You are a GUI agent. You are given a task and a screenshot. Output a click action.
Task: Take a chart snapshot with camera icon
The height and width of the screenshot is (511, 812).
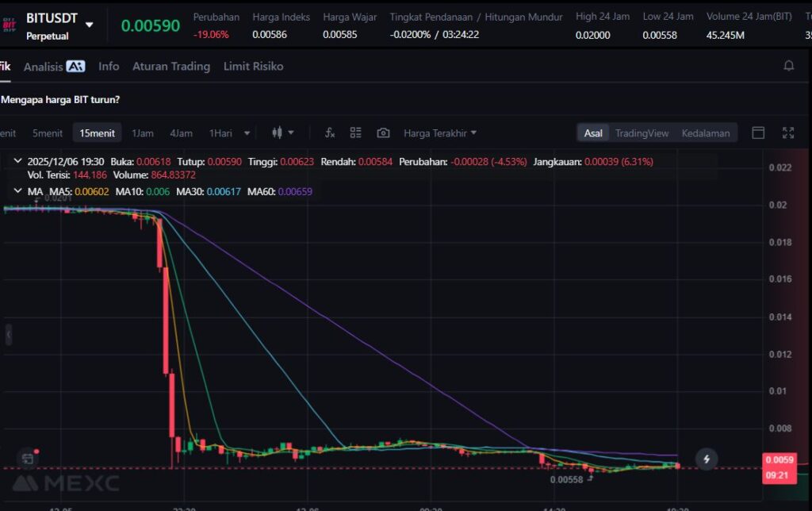click(383, 133)
